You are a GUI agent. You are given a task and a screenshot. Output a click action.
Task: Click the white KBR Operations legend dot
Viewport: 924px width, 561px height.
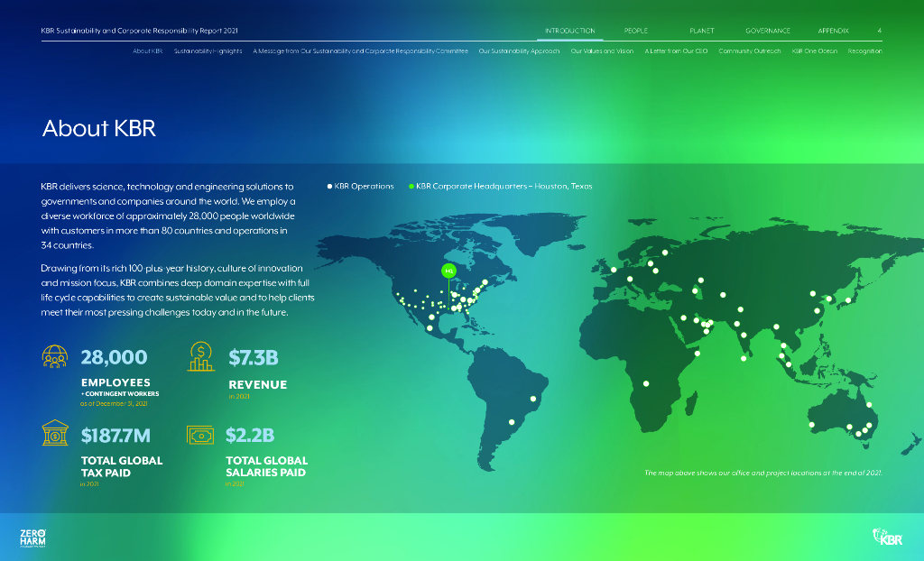329,186
